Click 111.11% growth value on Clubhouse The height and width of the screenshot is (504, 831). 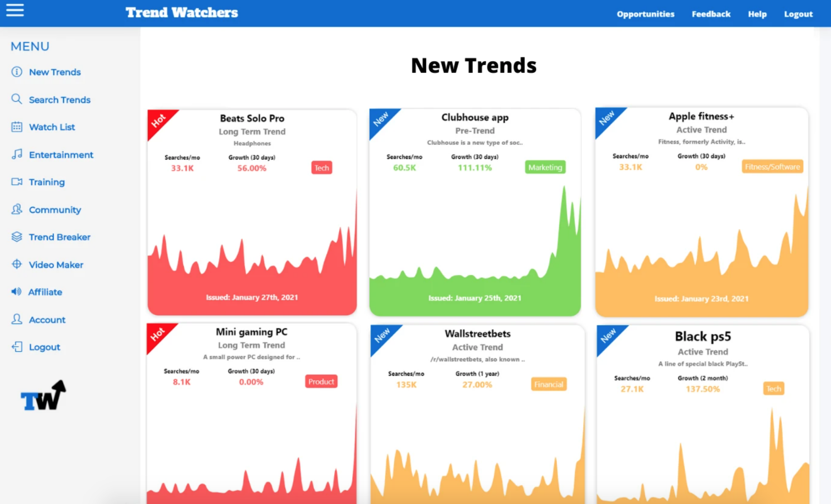pos(475,168)
